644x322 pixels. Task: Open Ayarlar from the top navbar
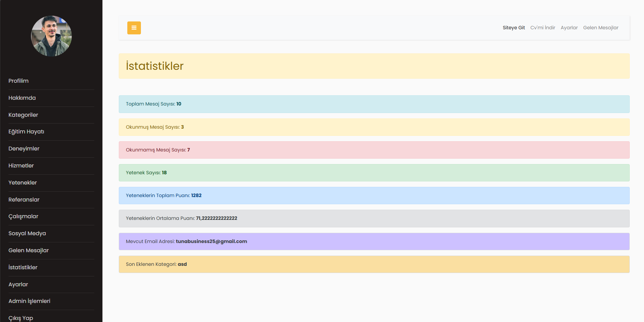(x=569, y=28)
